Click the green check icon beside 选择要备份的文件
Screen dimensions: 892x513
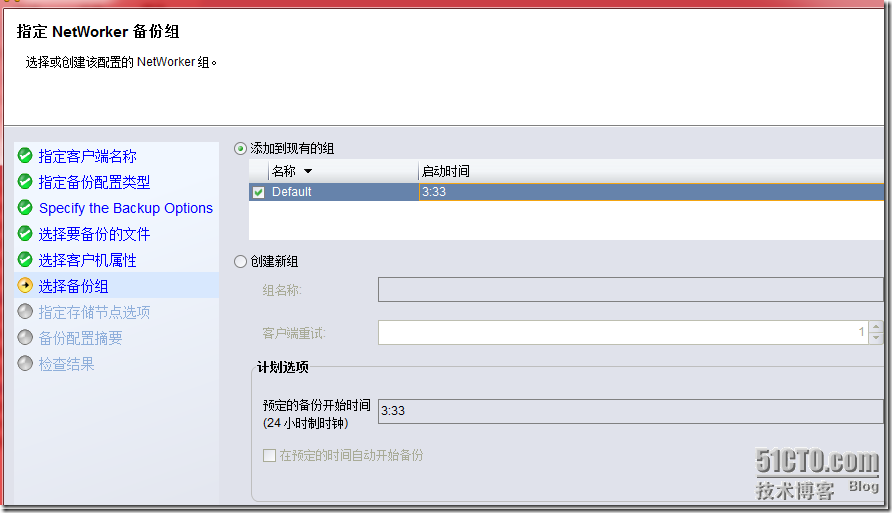coord(25,233)
